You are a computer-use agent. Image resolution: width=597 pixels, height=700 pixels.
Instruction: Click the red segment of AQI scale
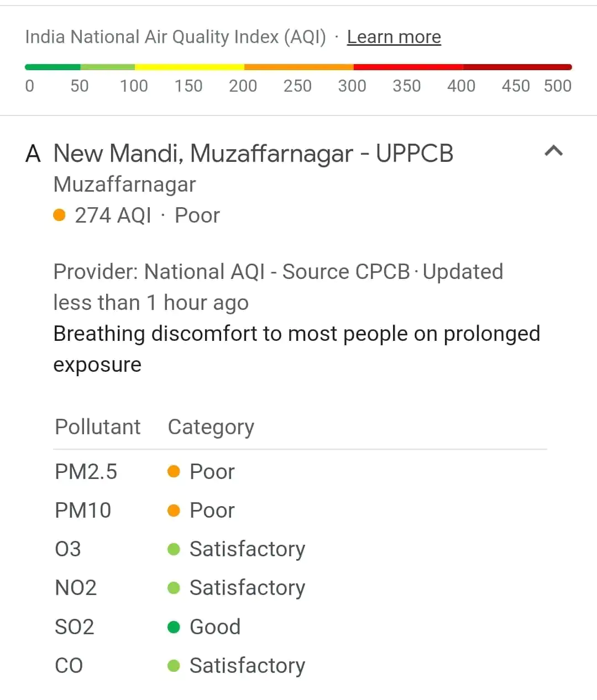[408, 67]
